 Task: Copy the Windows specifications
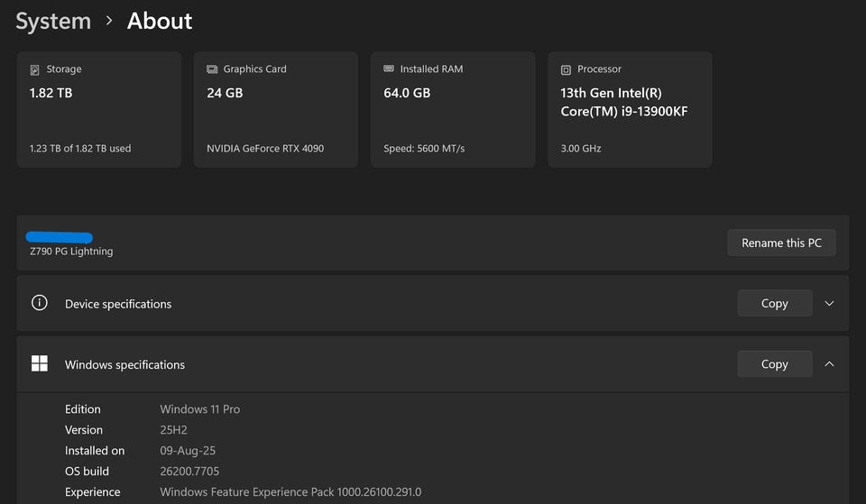tap(774, 364)
